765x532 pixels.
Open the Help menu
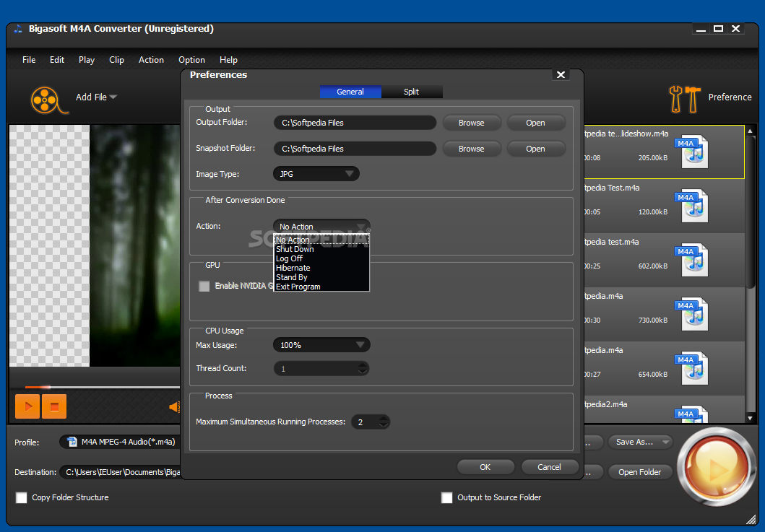coord(228,59)
